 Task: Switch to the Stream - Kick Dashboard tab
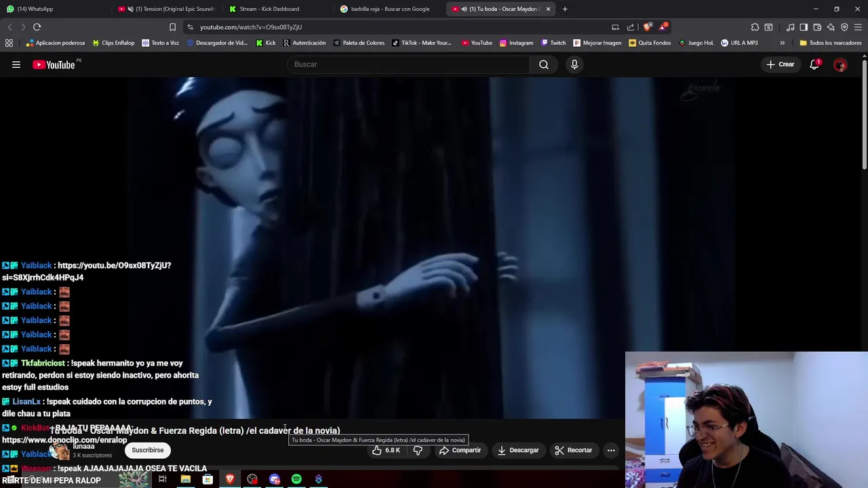[277, 9]
